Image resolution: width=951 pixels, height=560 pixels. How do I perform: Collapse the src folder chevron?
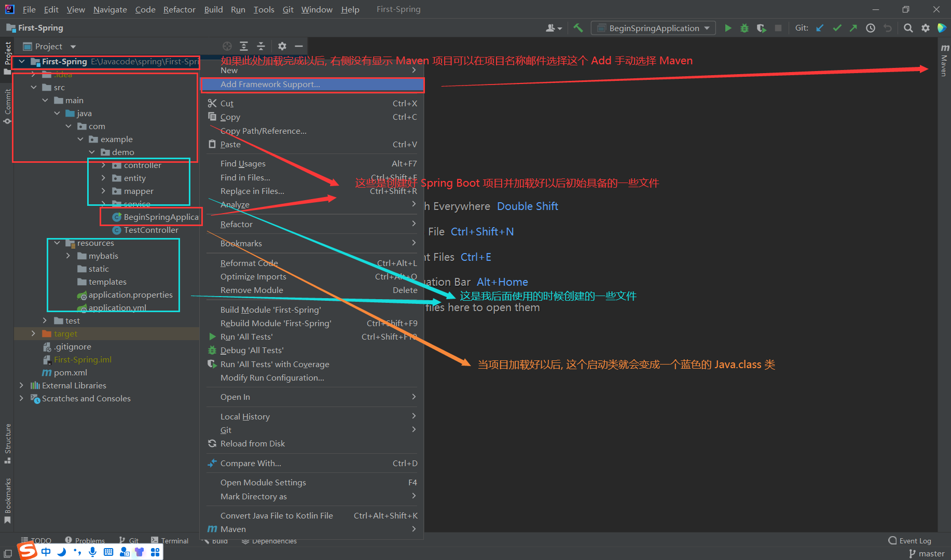(34, 87)
